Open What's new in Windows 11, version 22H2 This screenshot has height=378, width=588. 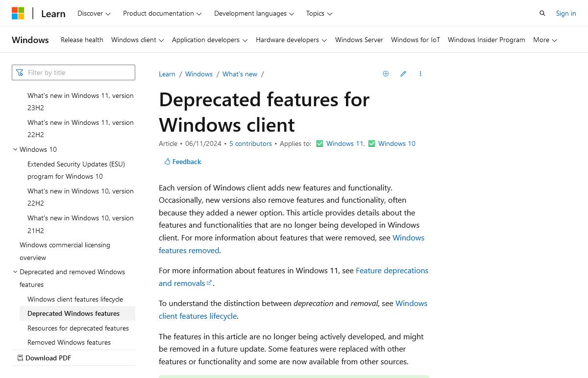coord(80,128)
